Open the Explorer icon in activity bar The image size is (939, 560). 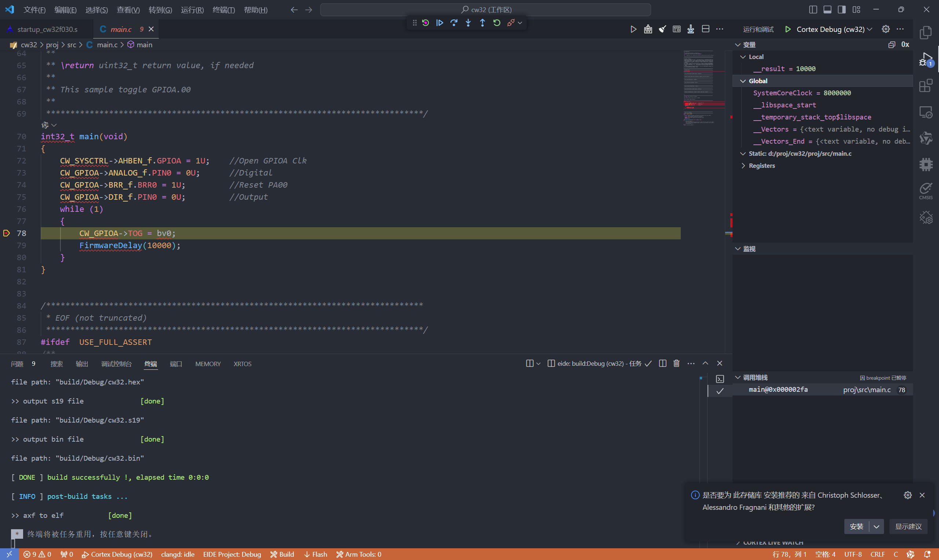point(926,33)
